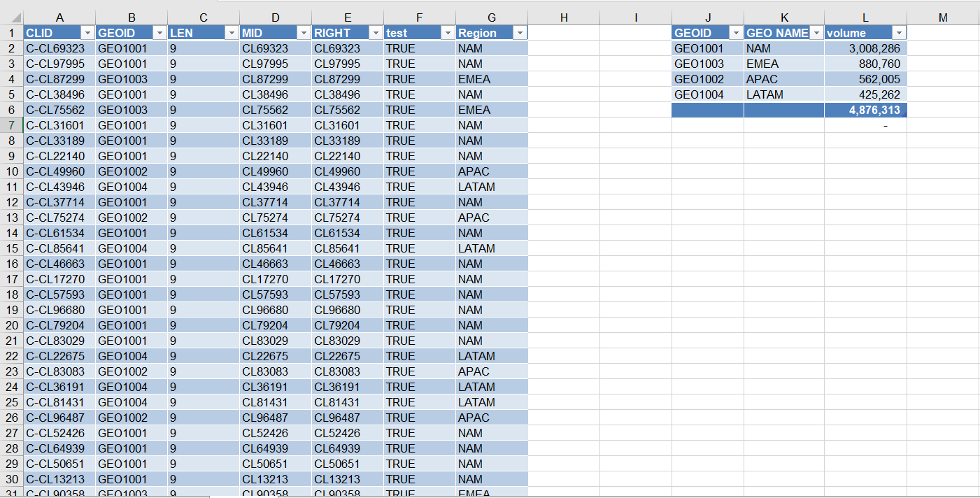Click MID cell CL97995
This screenshot has width=980, height=498.
276,64
